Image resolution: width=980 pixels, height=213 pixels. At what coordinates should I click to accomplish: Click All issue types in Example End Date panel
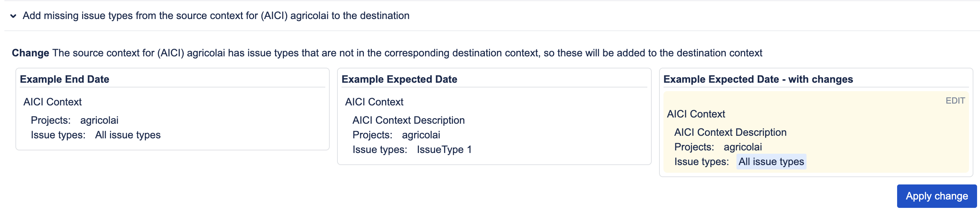[x=128, y=135]
